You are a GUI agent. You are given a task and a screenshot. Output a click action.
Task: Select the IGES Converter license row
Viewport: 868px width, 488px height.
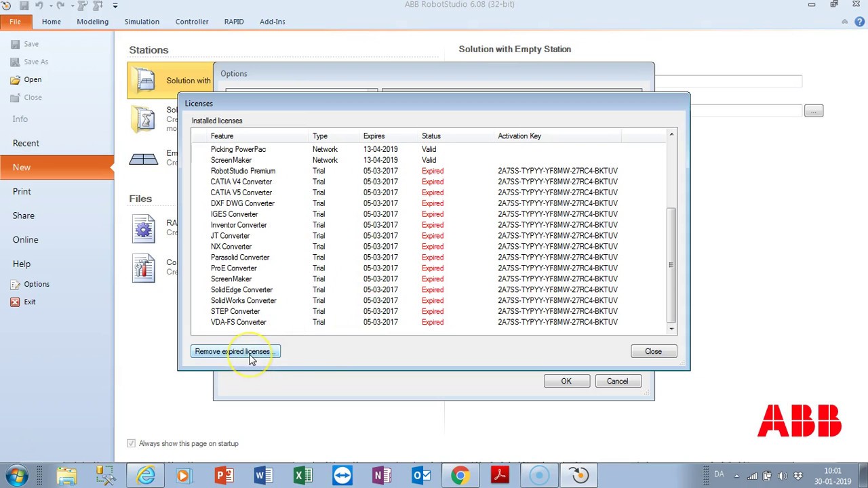(429, 214)
